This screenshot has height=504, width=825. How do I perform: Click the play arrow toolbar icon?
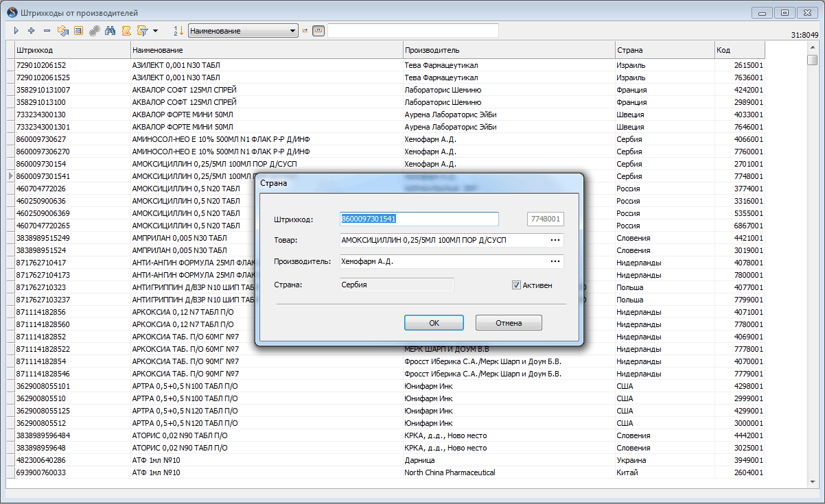(16, 31)
